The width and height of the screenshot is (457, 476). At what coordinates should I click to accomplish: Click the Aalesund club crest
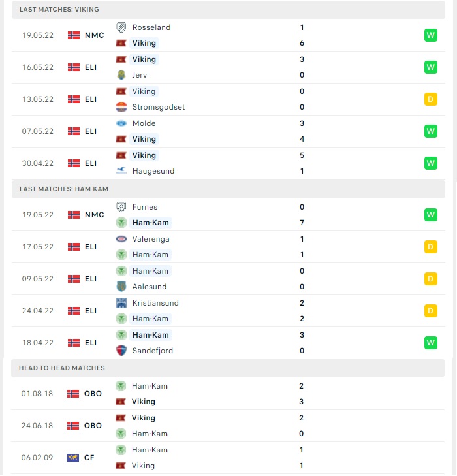(121, 287)
